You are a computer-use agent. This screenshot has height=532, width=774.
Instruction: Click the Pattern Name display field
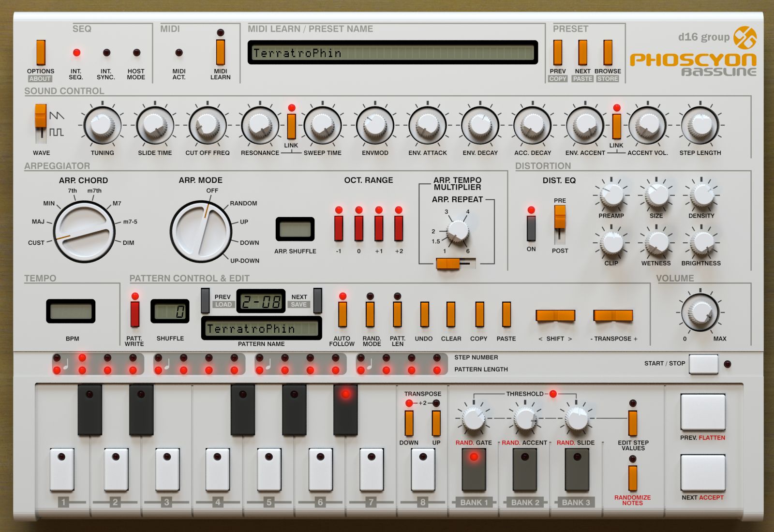coord(261,329)
